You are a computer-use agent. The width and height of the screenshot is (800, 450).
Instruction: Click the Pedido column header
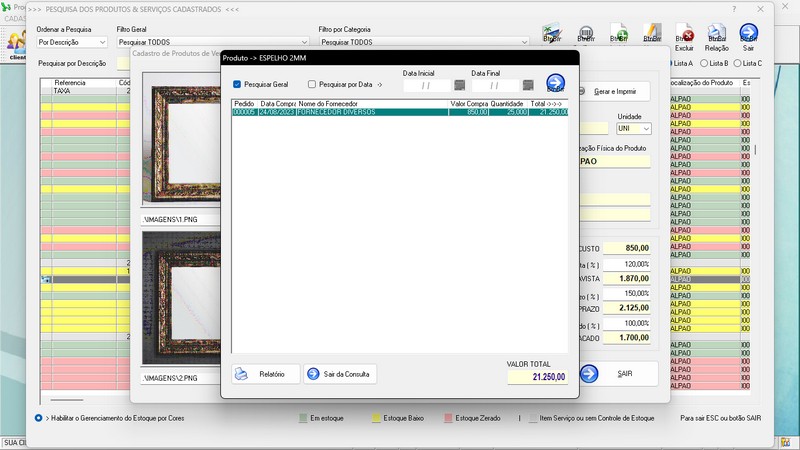tap(245, 104)
